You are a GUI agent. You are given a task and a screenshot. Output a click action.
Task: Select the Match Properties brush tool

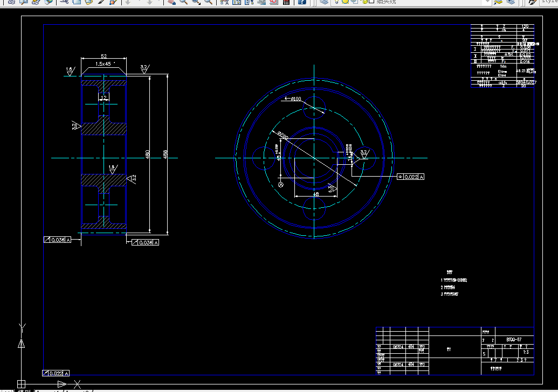point(101,2)
